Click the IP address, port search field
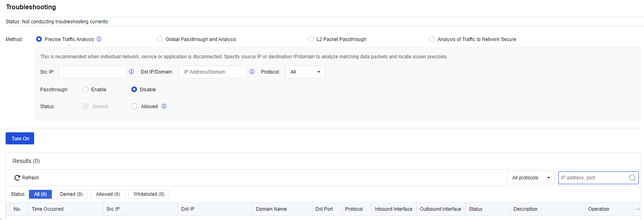The width and height of the screenshot is (644, 220). 593,178
